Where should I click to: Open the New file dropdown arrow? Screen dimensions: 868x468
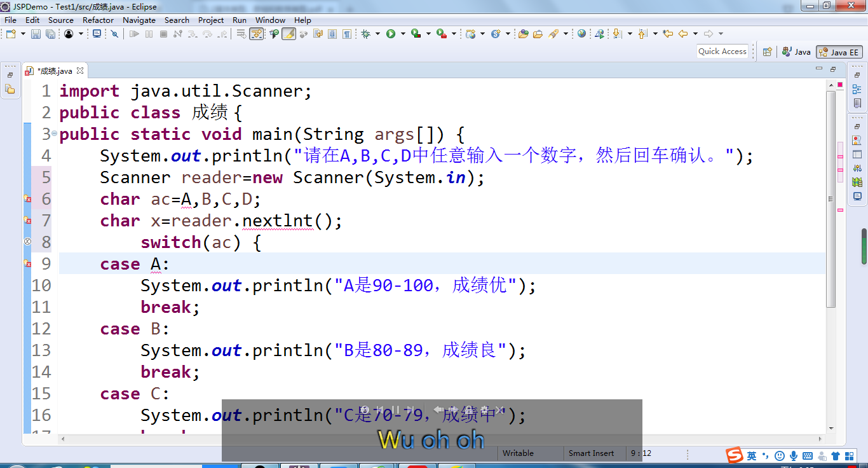click(23, 34)
